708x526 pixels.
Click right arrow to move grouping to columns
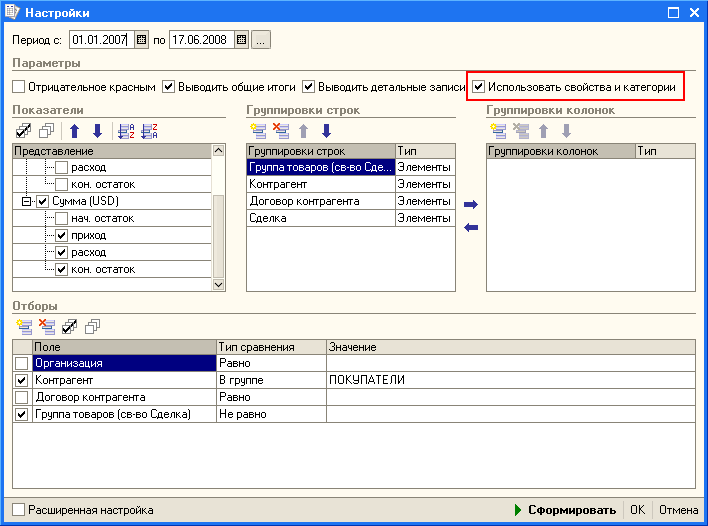tap(471, 204)
